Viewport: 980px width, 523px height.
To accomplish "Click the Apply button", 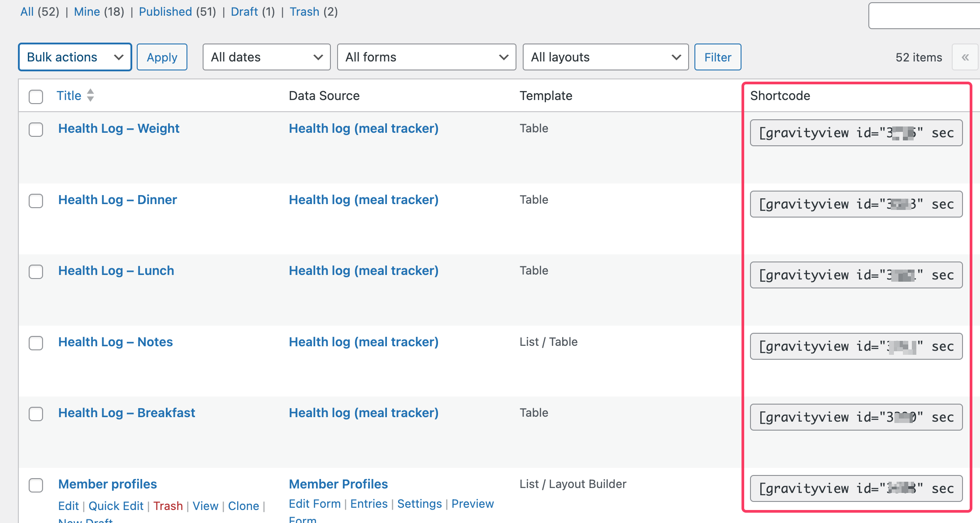I will click(x=162, y=57).
